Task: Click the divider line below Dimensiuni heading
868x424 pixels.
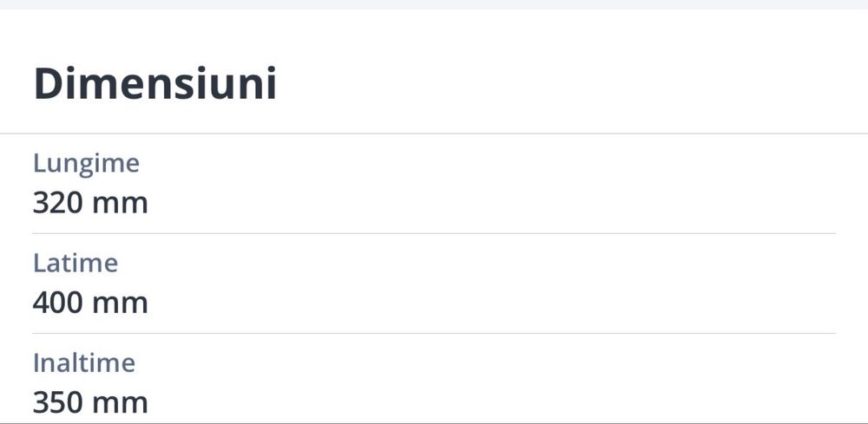Action: click(x=434, y=134)
